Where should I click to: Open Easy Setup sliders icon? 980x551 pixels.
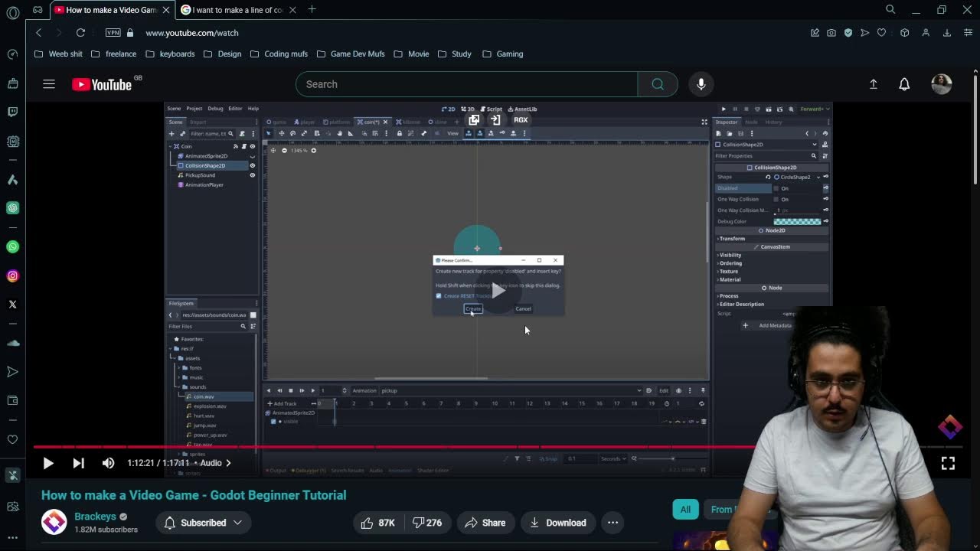point(968,33)
